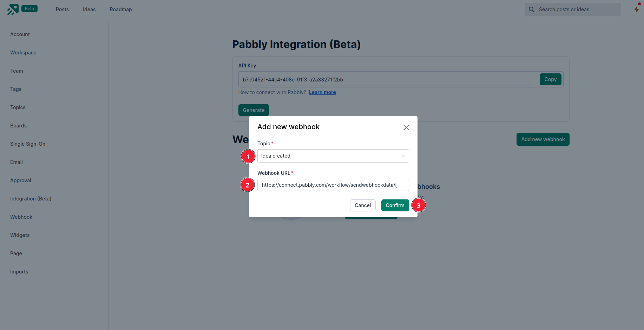
Task: Open Email settings in sidebar
Action: pos(17,162)
